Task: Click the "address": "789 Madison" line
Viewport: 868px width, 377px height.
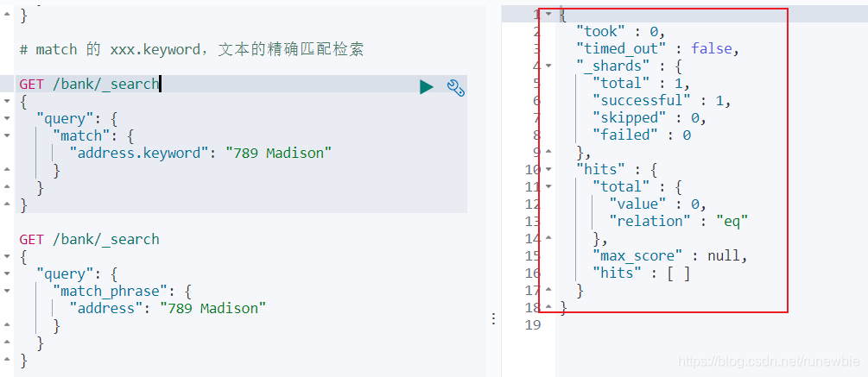Action: tap(168, 309)
